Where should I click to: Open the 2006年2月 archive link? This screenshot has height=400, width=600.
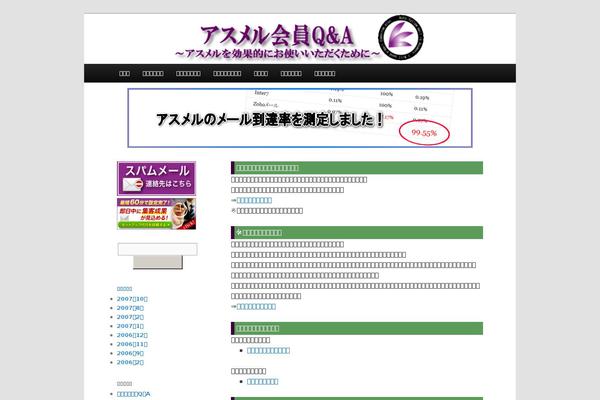click(x=130, y=362)
